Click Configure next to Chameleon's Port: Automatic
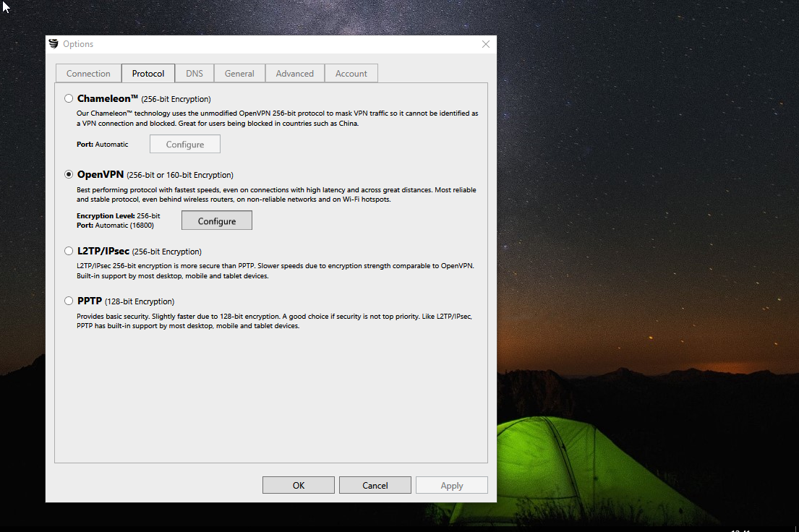 (x=185, y=145)
